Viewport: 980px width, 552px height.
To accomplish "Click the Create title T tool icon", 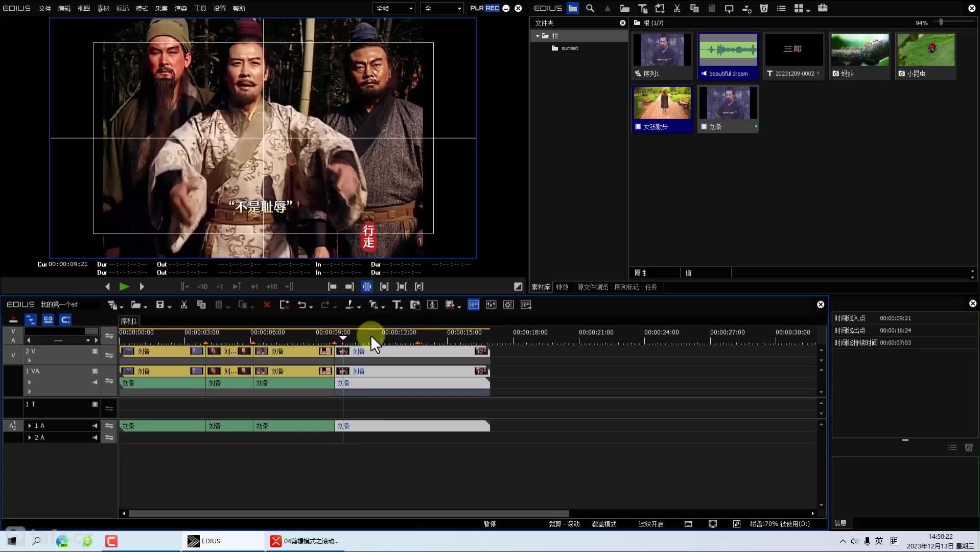I will point(396,305).
